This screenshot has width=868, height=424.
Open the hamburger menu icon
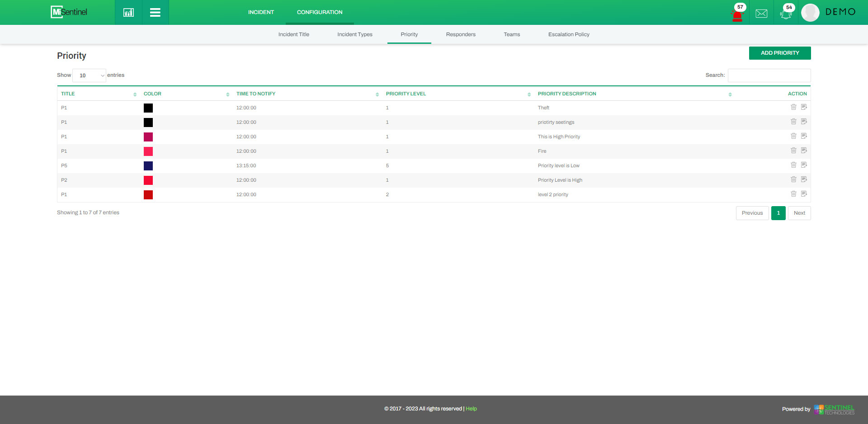155,12
